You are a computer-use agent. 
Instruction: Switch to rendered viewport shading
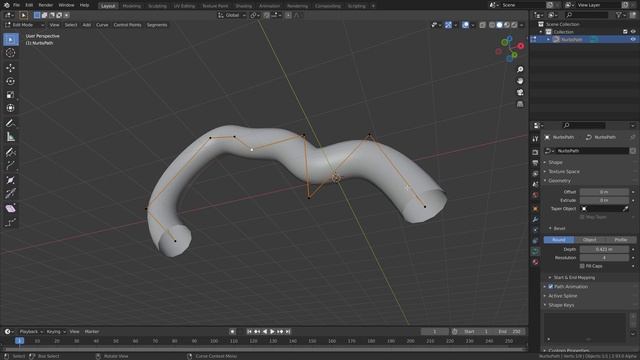pyautogui.click(x=514, y=25)
